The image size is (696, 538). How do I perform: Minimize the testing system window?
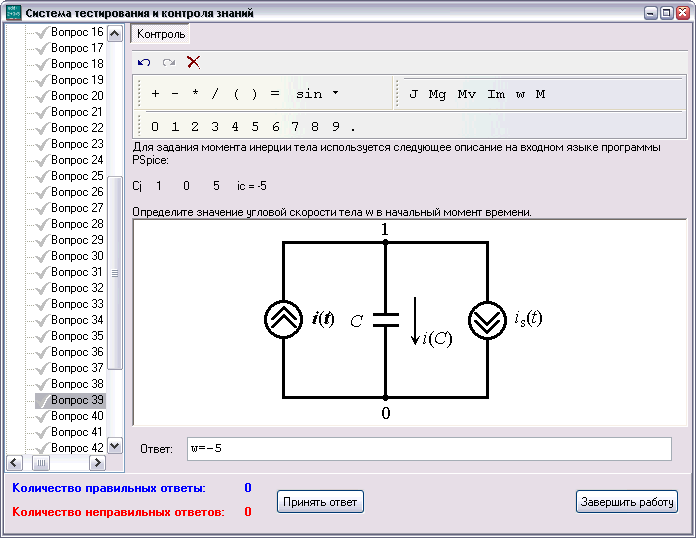[650, 13]
